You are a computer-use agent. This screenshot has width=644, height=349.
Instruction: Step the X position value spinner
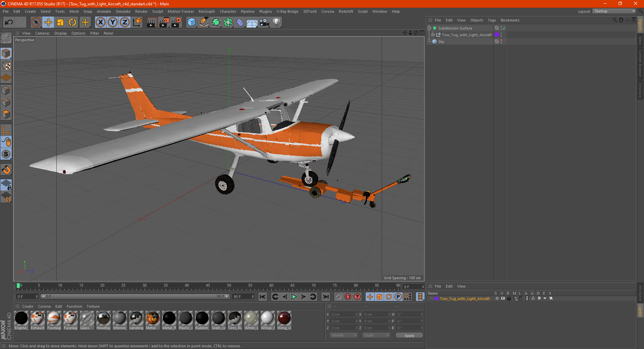(x=357, y=314)
